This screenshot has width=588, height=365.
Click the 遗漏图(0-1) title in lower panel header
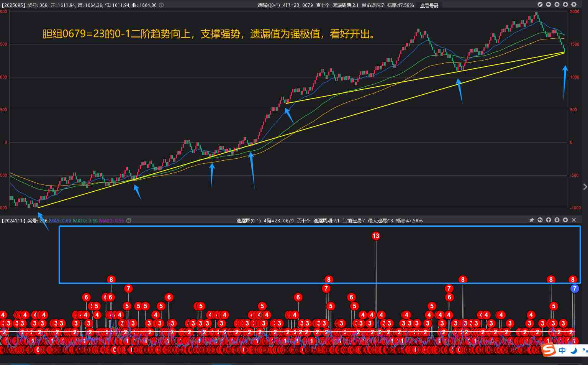pos(249,220)
